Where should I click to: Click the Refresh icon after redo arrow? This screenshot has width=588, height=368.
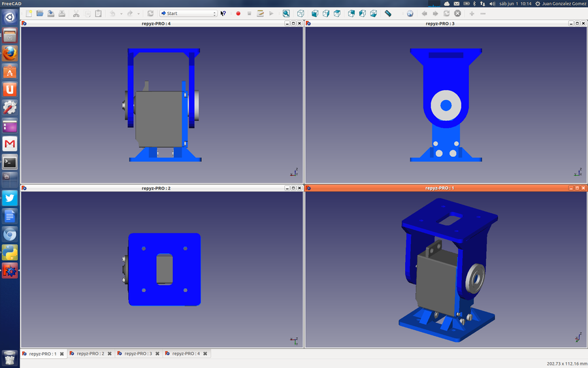(150, 13)
